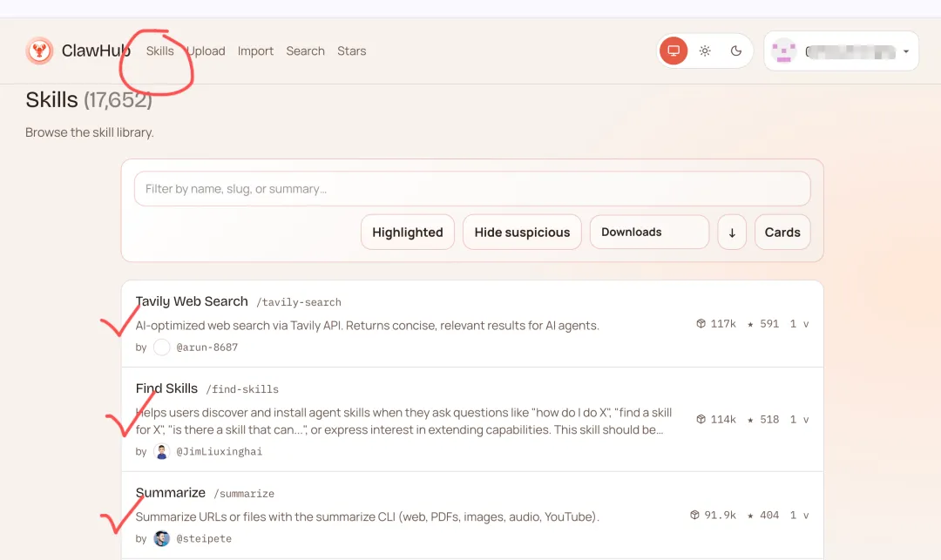This screenshot has height=560, width=941.
Task: Click the downloads cube icon beside 114k
Action: (x=701, y=419)
